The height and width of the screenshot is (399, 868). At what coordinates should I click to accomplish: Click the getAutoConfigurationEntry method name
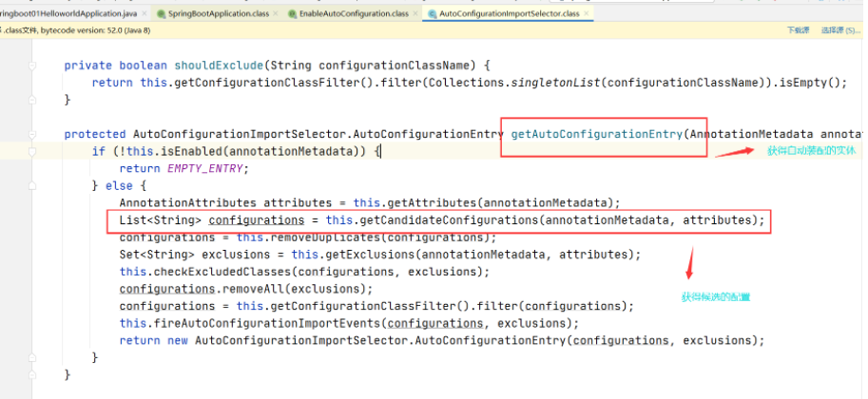pyautogui.click(x=595, y=135)
